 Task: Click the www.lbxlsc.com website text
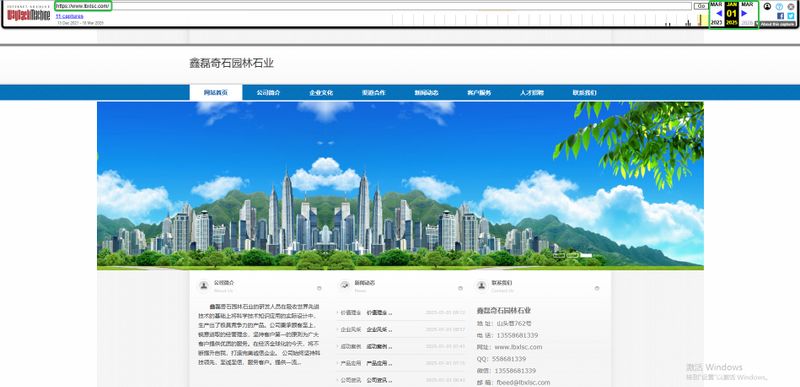coord(518,347)
